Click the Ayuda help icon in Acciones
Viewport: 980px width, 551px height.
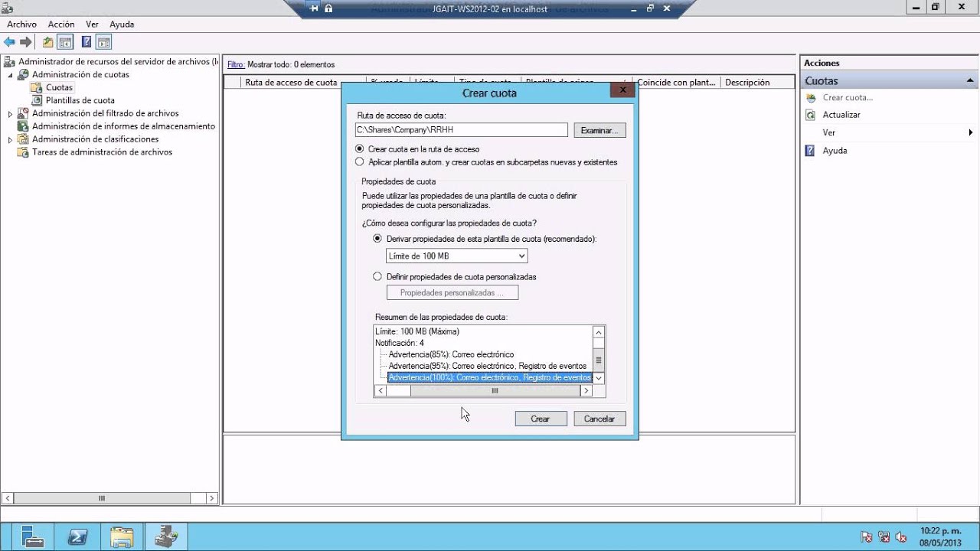click(x=810, y=151)
